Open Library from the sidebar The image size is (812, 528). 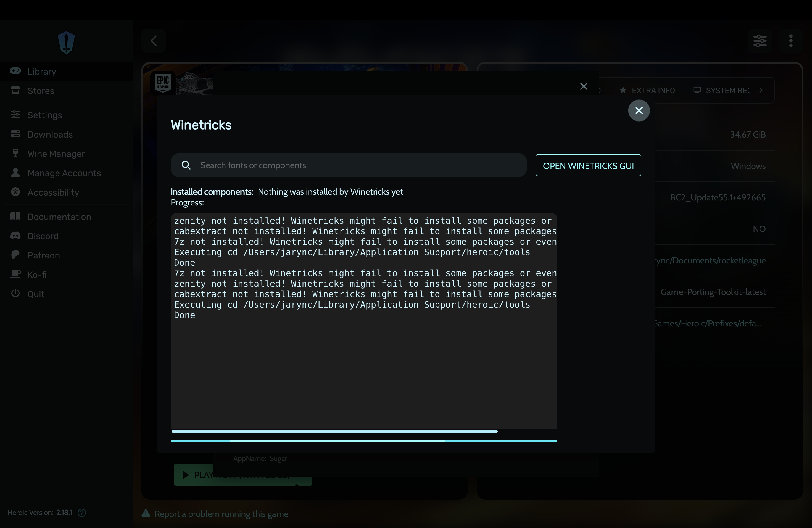[42, 71]
